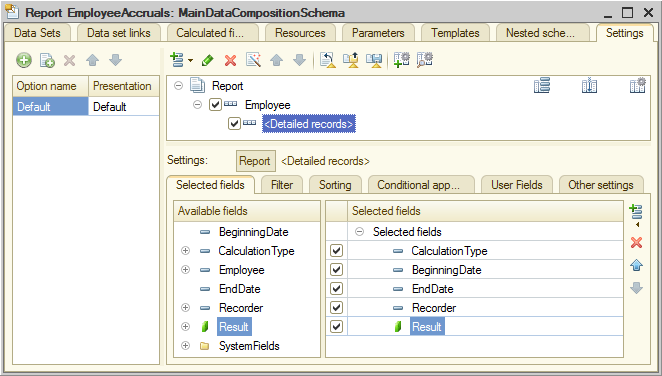Click Presentation column header

click(124, 86)
